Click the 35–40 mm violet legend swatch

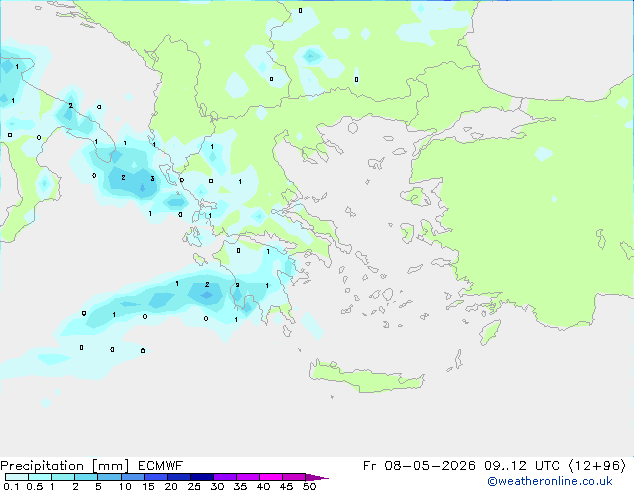point(247,477)
